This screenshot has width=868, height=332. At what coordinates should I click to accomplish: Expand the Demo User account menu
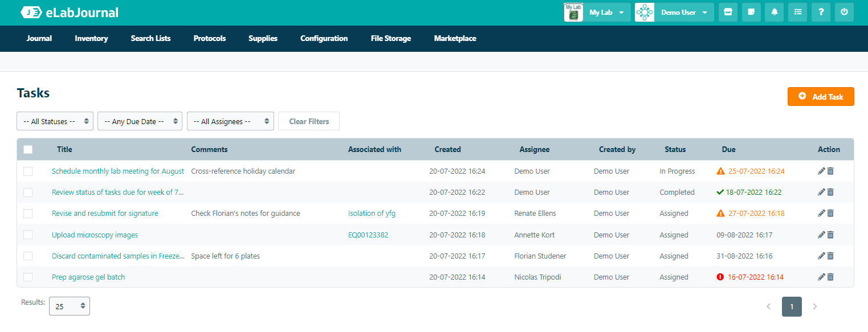(675, 13)
